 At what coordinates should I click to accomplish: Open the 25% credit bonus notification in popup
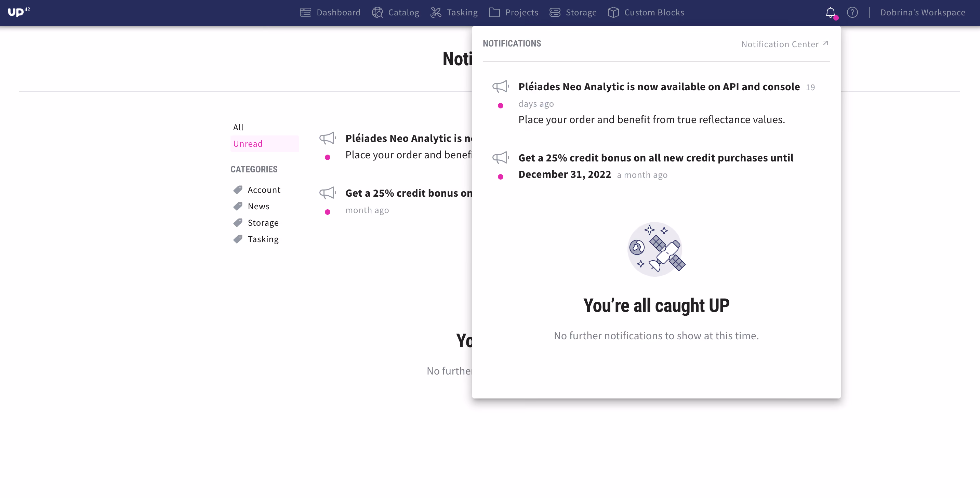[x=656, y=166]
